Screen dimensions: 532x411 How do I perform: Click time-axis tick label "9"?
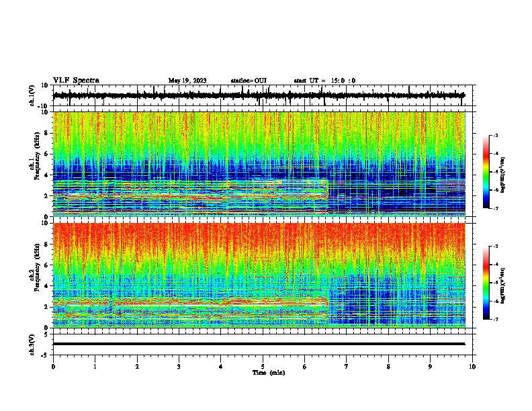tap(430, 367)
